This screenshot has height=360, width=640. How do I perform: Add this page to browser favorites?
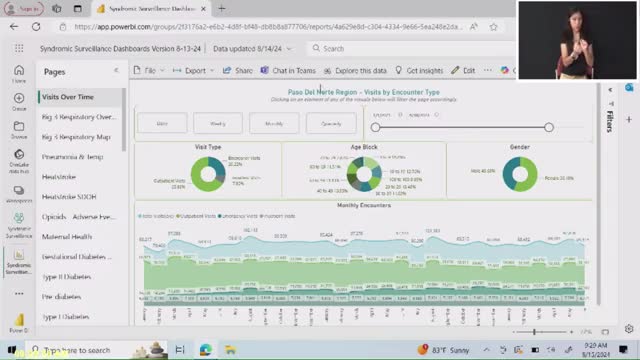point(494,27)
